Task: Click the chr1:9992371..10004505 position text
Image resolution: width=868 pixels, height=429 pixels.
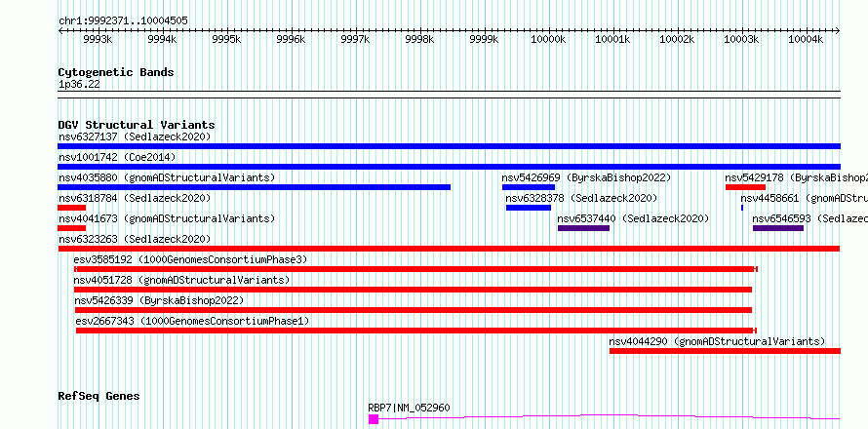Action: 123,21
